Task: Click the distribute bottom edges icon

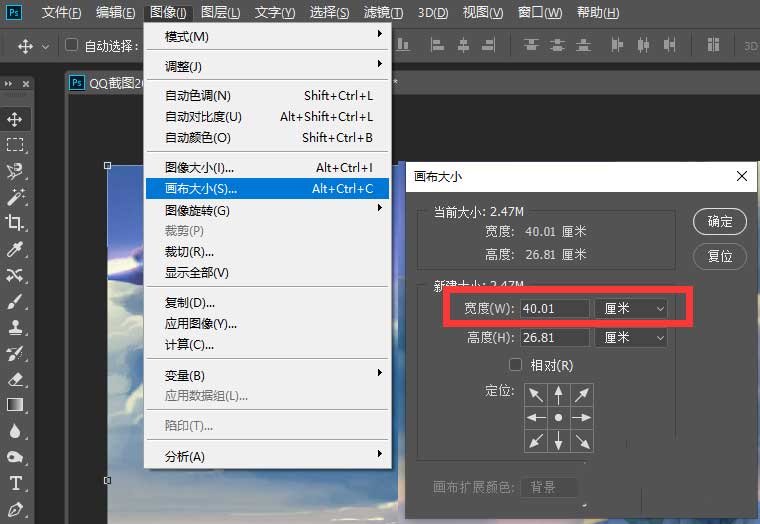Action: 583,45
